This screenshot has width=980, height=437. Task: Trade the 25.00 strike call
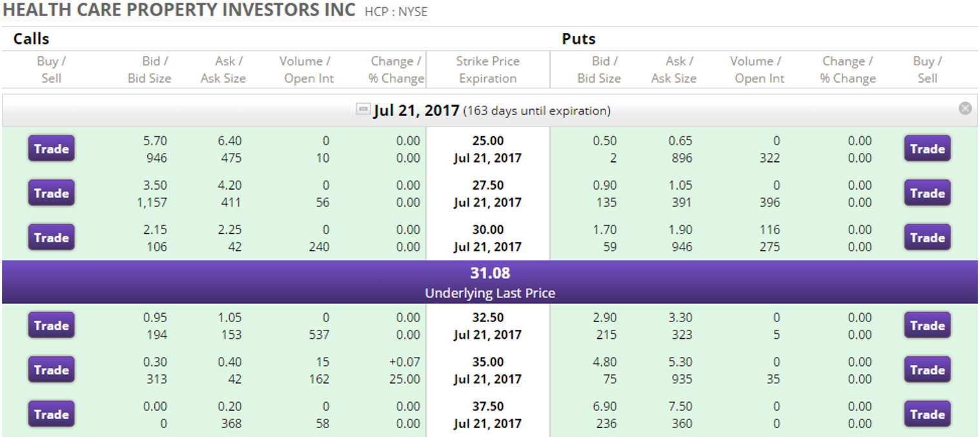point(52,148)
